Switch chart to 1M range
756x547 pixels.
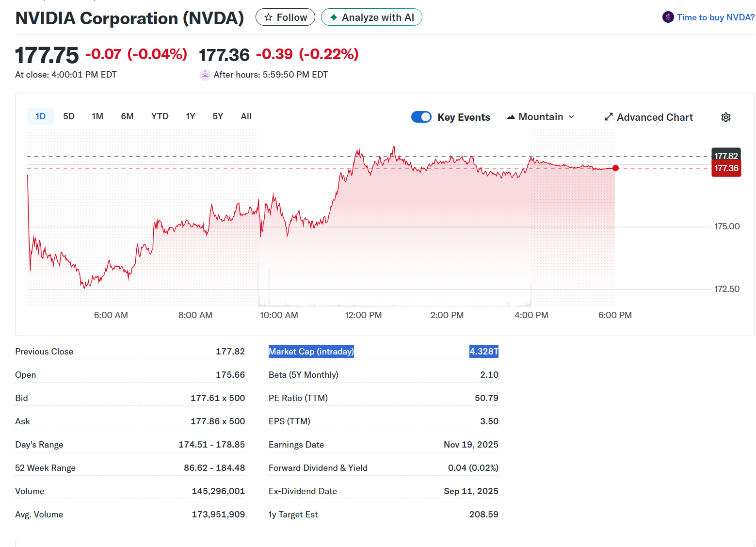[97, 116]
